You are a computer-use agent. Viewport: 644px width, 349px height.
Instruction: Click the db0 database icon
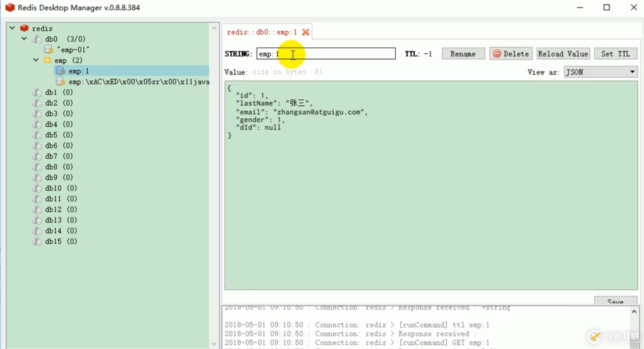click(x=37, y=39)
